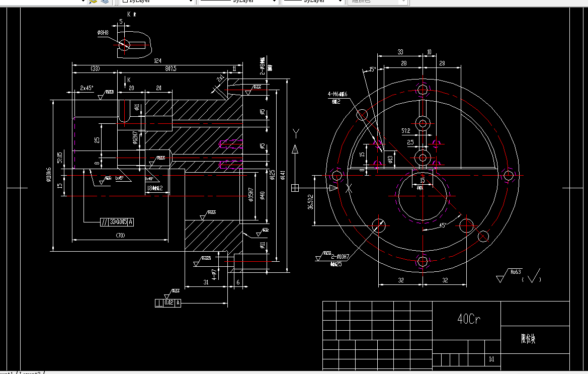The image size is (588, 374).
Task: Click the K view title above detail view
Action: point(131,14)
